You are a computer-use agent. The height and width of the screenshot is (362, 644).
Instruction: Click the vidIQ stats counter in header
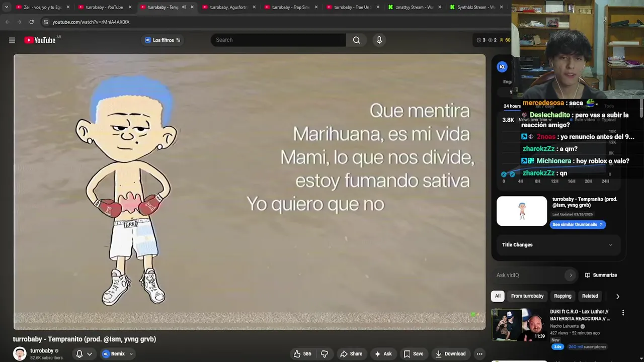[x=493, y=40]
